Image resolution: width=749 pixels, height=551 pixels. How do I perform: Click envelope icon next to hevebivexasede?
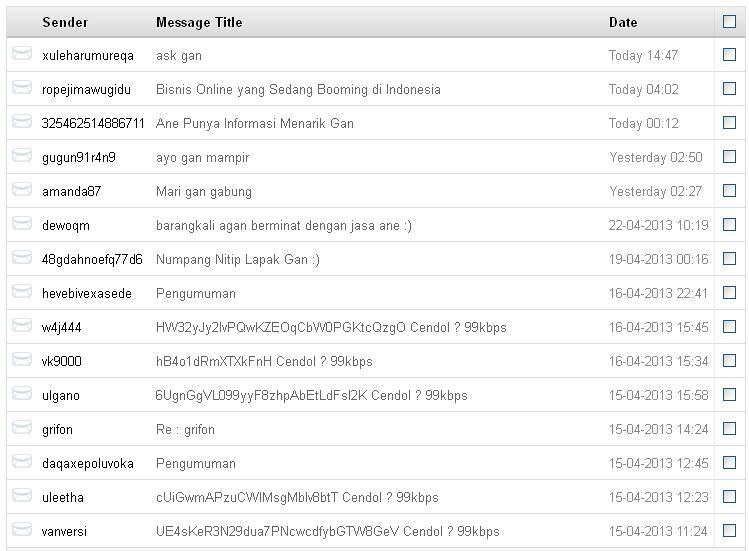[x=21, y=292]
